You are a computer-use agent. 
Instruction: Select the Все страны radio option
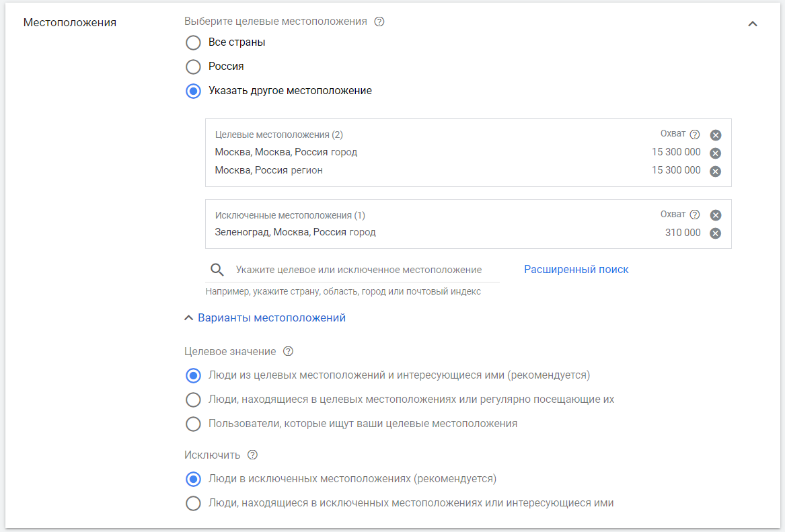coord(193,42)
